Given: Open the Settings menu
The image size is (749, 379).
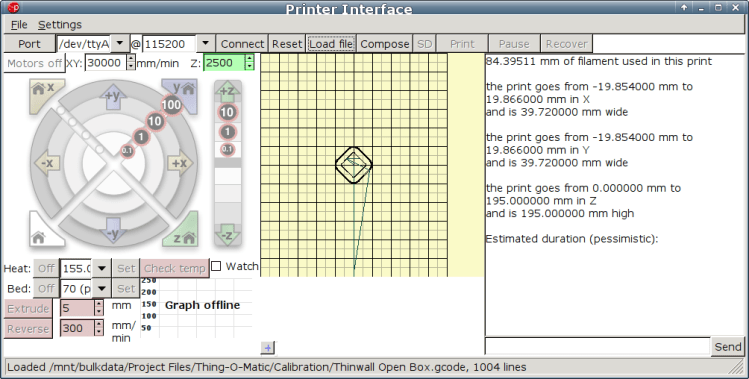Looking at the screenshot, I should [60, 24].
